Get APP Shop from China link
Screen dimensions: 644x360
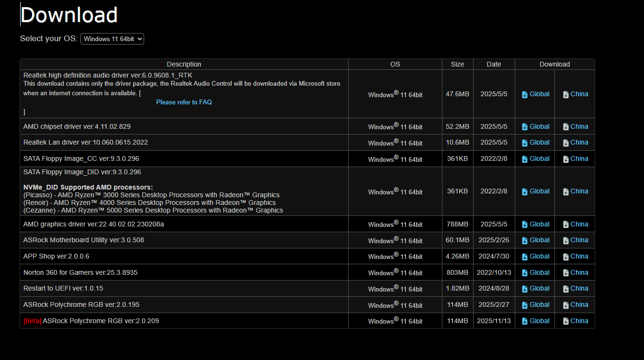575,257
